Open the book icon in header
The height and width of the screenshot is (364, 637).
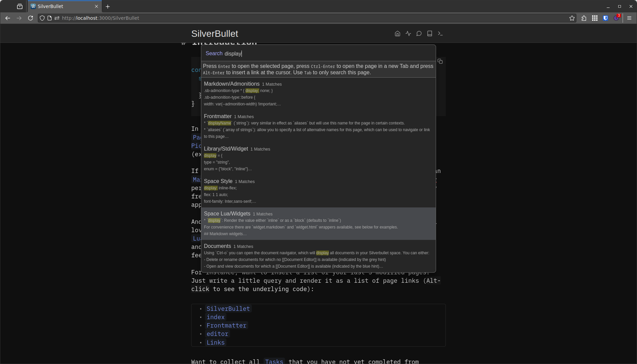[x=429, y=33]
